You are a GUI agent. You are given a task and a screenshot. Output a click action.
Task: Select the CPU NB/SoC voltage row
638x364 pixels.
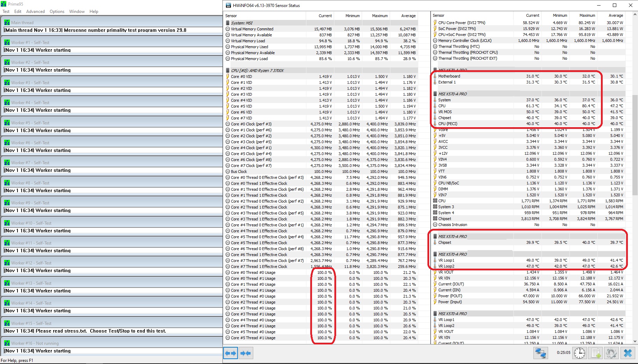529,183
